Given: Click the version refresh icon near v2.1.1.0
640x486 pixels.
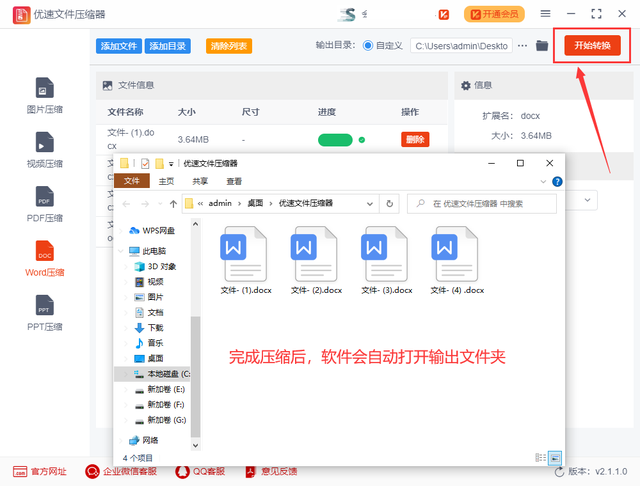Looking at the screenshot, I should 559,472.
